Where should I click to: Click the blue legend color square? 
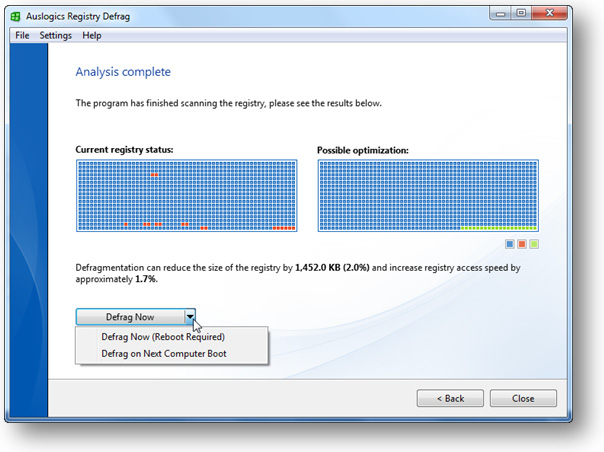[511, 244]
